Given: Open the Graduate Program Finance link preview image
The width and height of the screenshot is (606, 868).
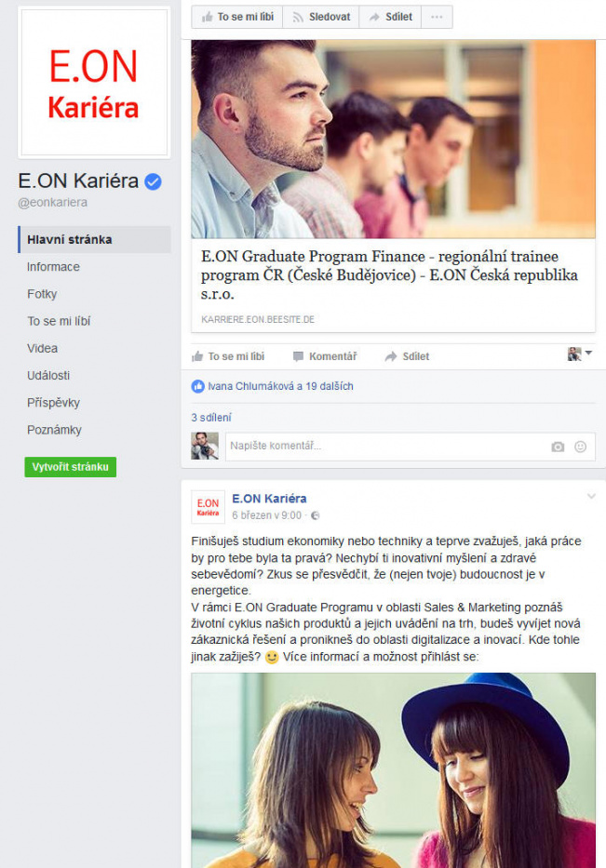Looking at the screenshot, I should click(393, 139).
